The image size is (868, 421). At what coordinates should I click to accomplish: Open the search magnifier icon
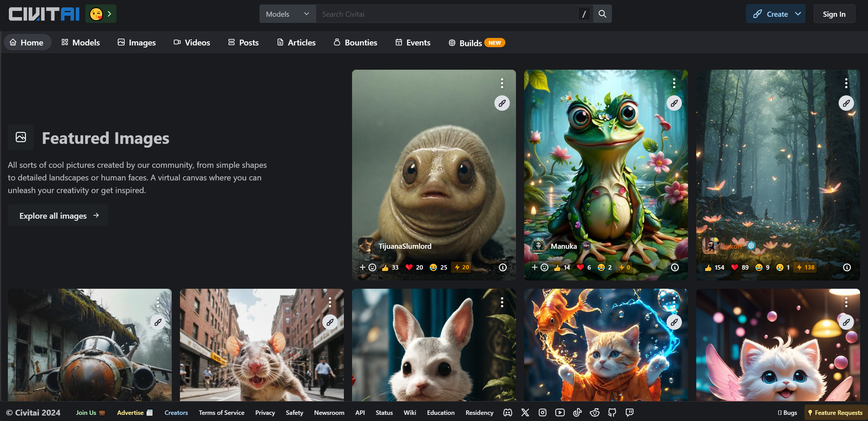click(x=602, y=14)
